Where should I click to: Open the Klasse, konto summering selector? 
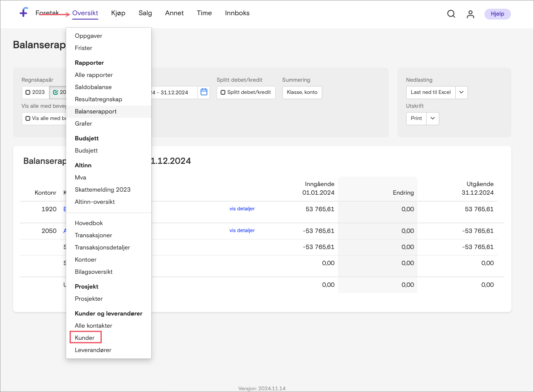(302, 92)
